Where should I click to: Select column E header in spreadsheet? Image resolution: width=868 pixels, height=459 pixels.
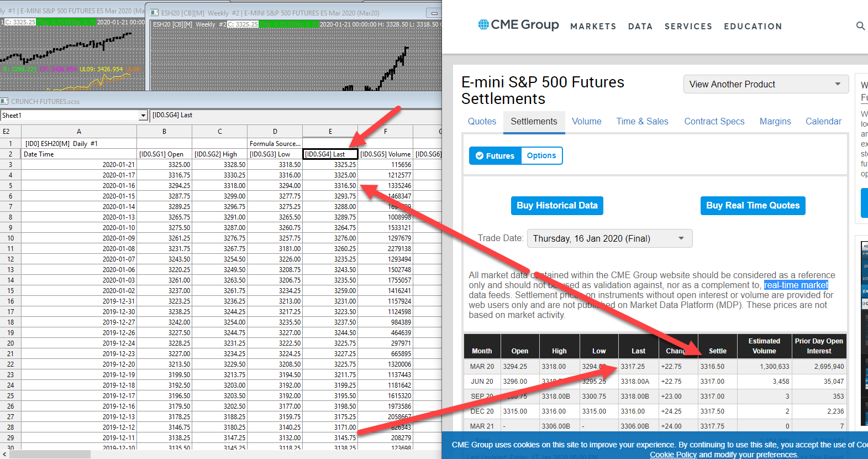pyautogui.click(x=330, y=132)
